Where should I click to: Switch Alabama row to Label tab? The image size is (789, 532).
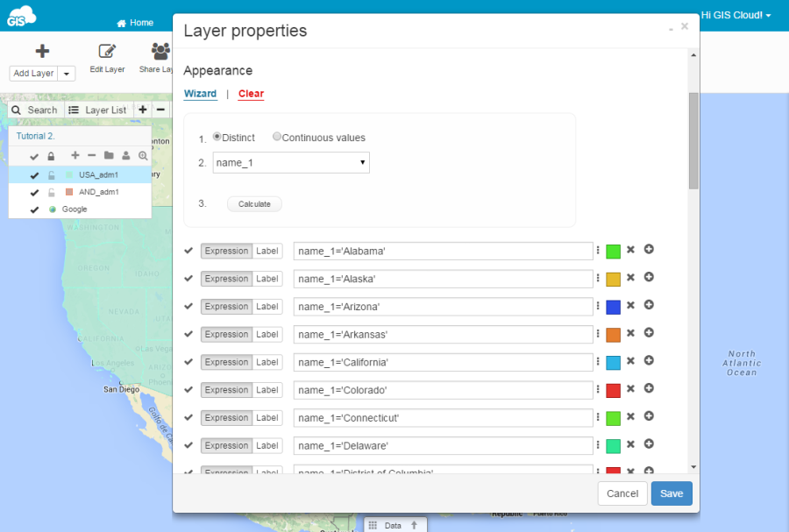[267, 251]
